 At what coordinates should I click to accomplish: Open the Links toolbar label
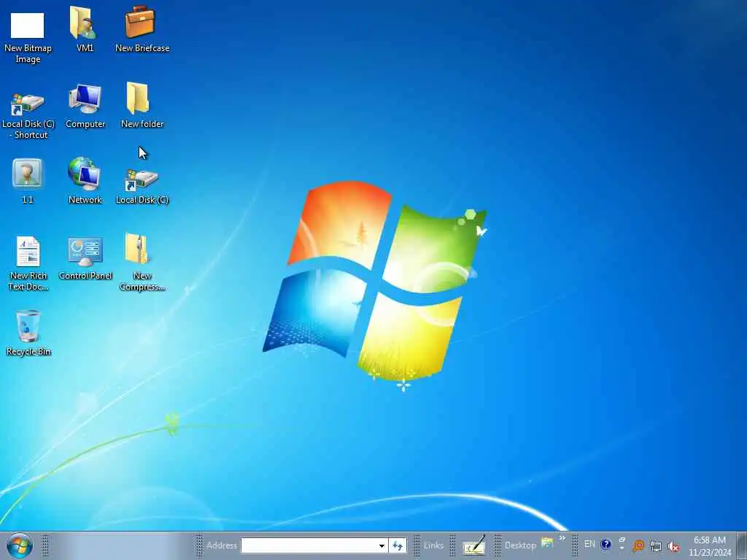433,545
